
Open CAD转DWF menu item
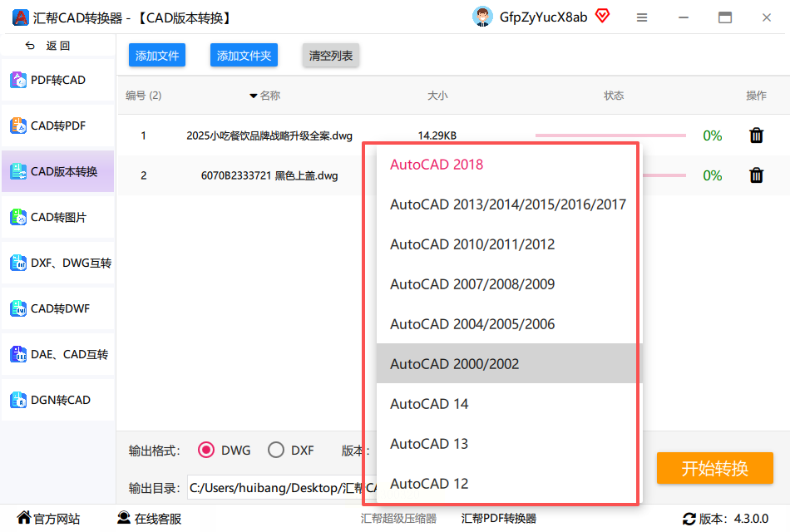pos(58,308)
